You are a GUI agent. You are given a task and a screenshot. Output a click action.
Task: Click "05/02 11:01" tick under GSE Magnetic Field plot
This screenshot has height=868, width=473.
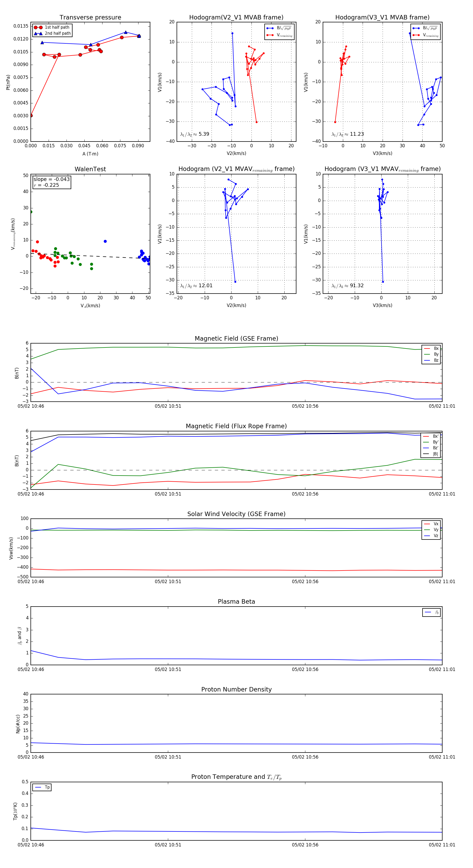[442, 406]
